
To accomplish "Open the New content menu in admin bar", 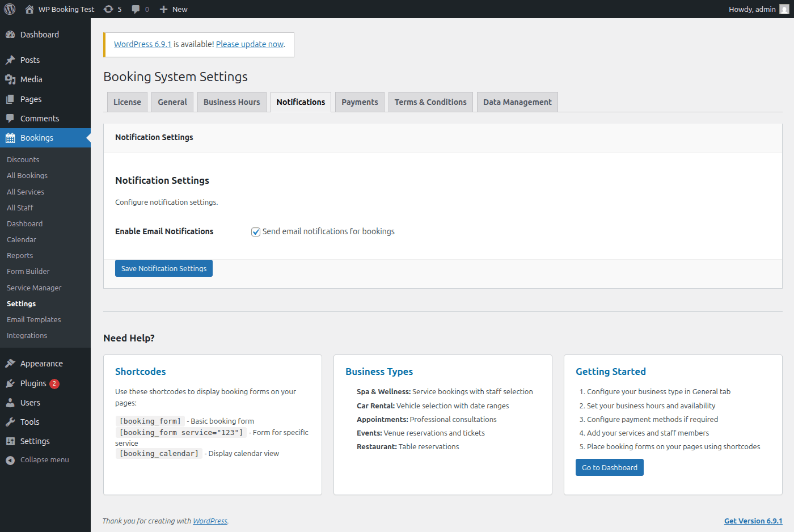I will tap(174, 9).
